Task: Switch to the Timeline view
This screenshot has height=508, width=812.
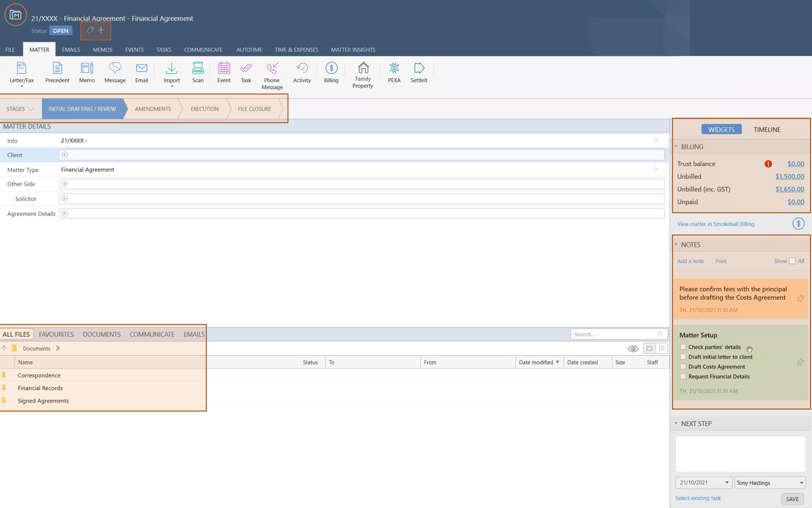Action: (766, 129)
